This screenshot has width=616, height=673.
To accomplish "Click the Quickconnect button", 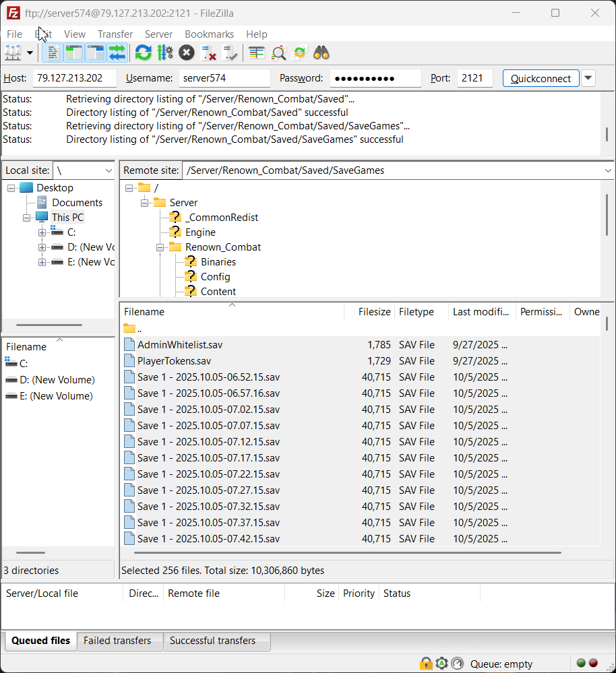I will coord(541,78).
